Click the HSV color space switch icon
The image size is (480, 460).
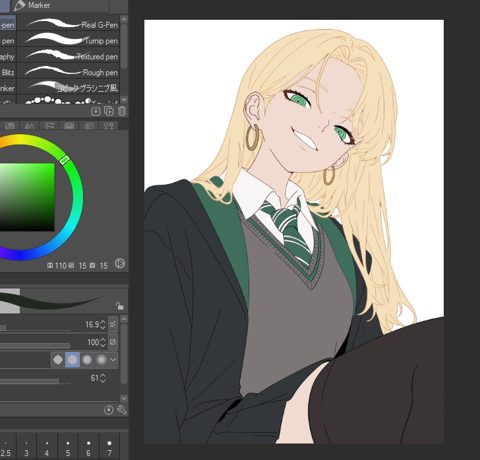[120, 264]
